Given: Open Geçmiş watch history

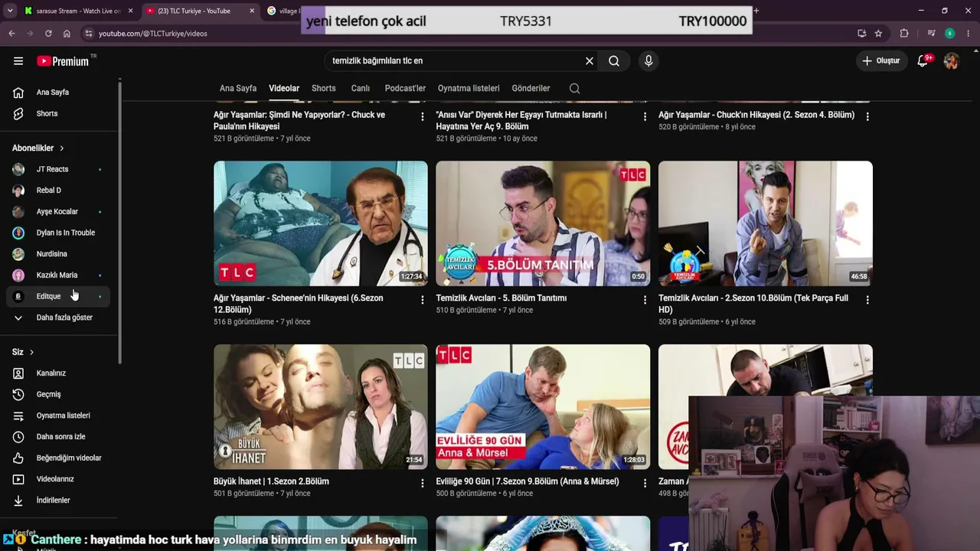Looking at the screenshot, I should [60, 394].
